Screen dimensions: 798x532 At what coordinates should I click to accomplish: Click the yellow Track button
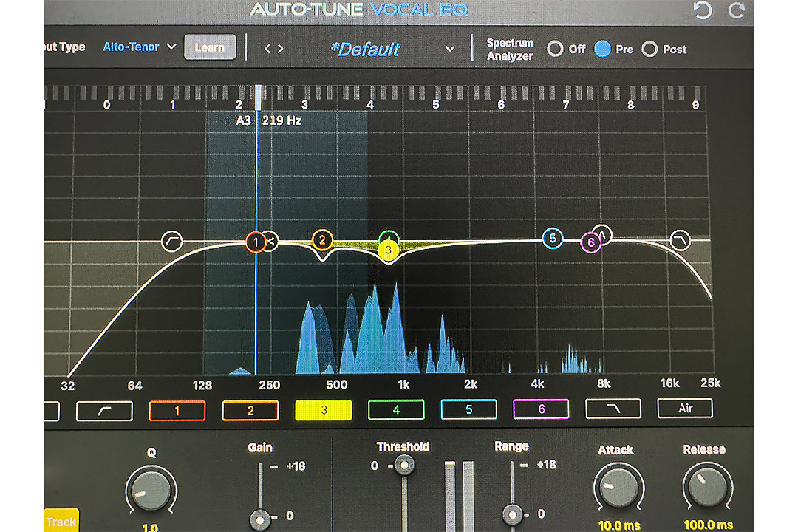click(61, 520)
